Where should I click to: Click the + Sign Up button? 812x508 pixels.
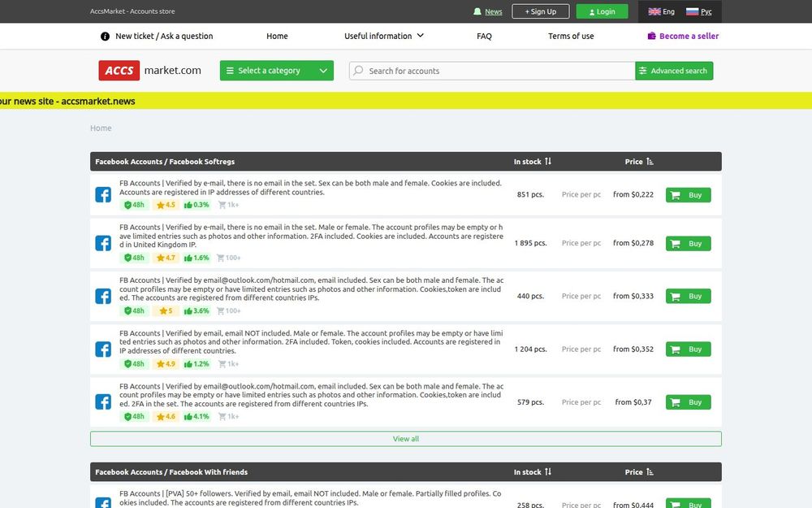[x=540, y=11]
